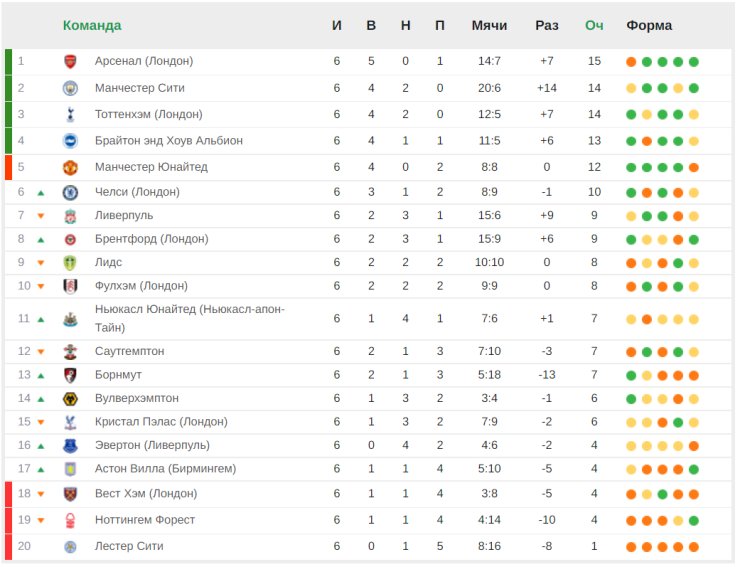The image size is (740, 567).
Task: Click the Manchester City crest icon
Action: 70,88
